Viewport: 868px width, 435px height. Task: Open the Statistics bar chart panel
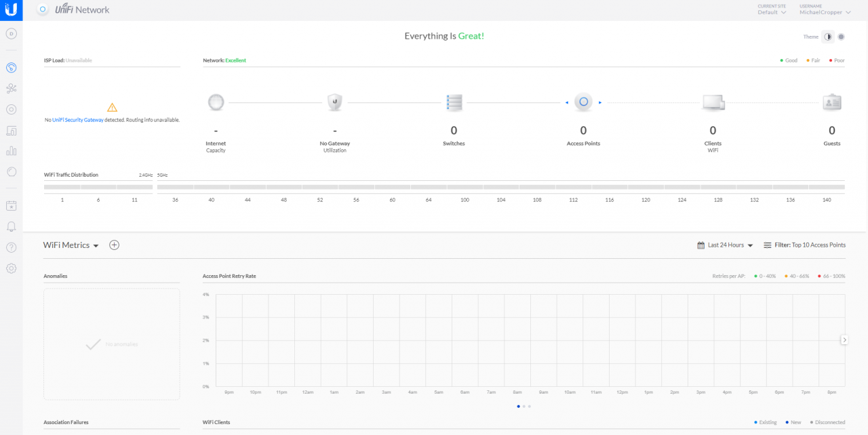(x=11, y=150)
